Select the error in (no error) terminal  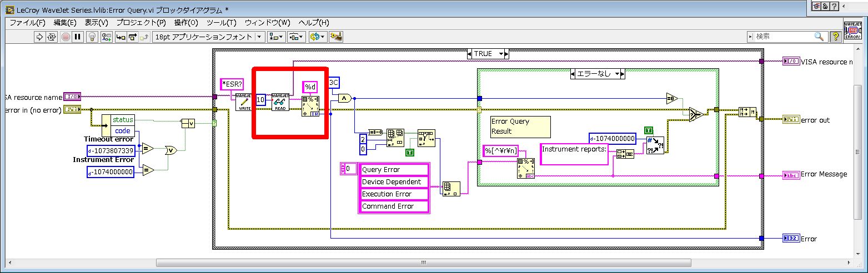[x=72, y=110]
